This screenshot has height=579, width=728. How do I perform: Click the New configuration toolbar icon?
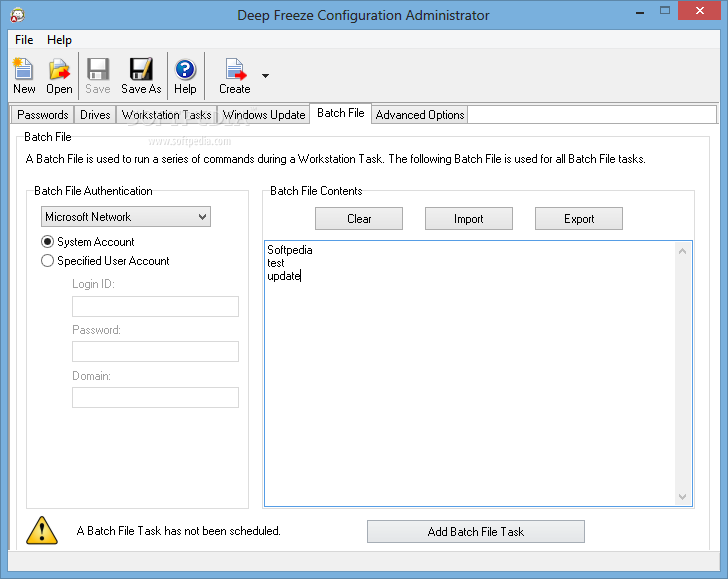[24, 76]
